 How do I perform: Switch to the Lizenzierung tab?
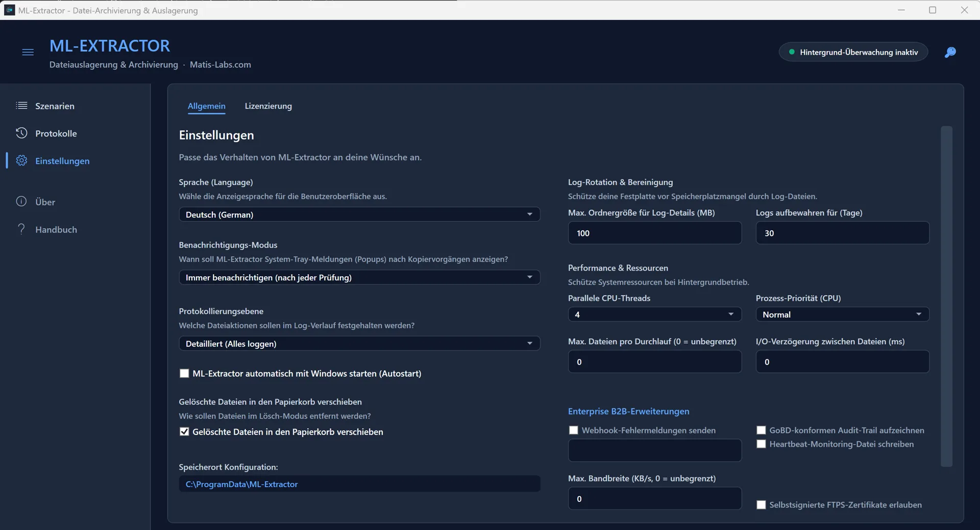[x=268, y=106]
